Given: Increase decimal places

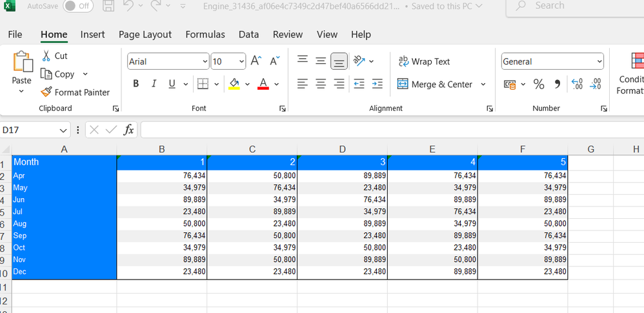Looking at the screenshot, I should [577, 84].
